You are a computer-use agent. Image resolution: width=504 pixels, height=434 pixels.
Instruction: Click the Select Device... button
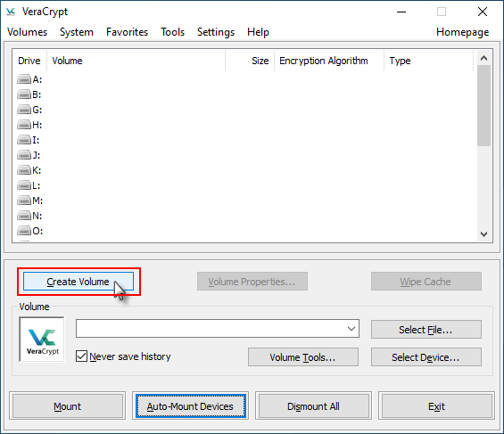tap(426, 357)
